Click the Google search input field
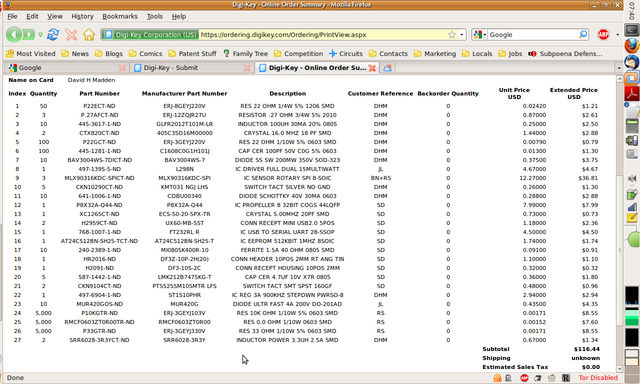 pos(533,35)
